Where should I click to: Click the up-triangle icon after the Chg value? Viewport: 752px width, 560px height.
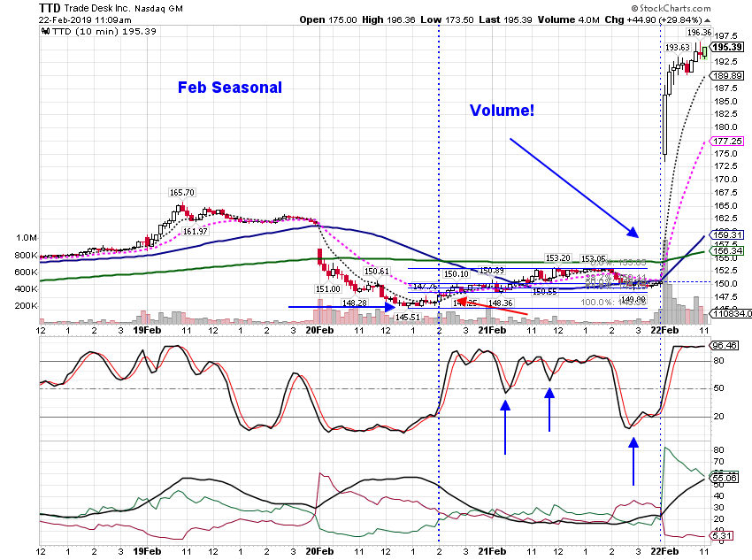(x=708, y=20)
